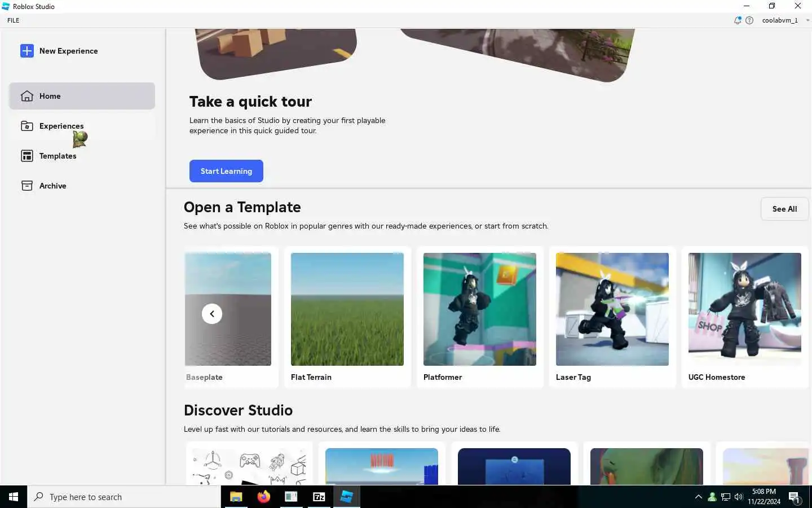Click the New Experience plus icon
The image size is (812, 508).
pyautogui.click(x=27, y=51)
